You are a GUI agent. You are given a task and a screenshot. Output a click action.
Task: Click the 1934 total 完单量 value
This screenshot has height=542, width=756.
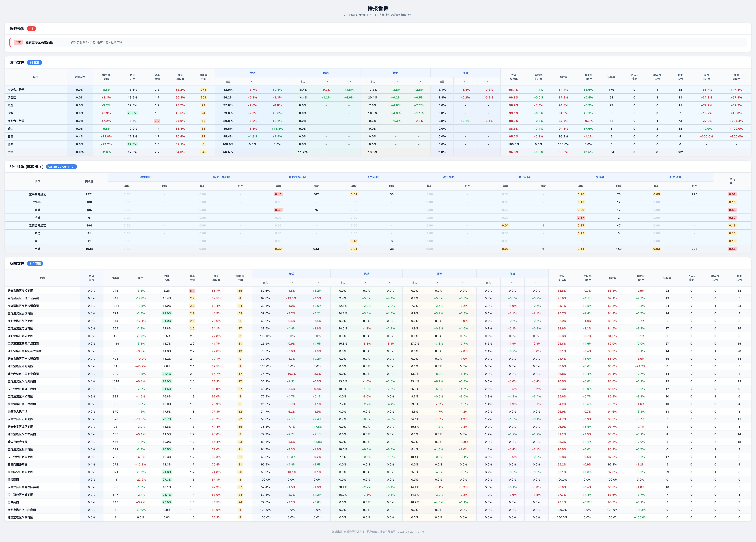(89, 249)
